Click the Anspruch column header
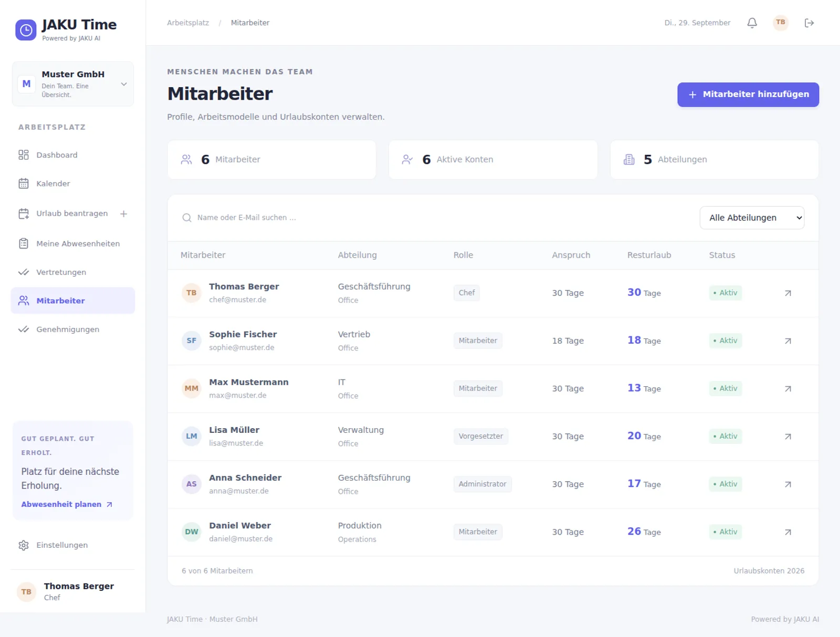Image resolution: width=840 pixels, height=637 pixels. [x=571, y=255]
